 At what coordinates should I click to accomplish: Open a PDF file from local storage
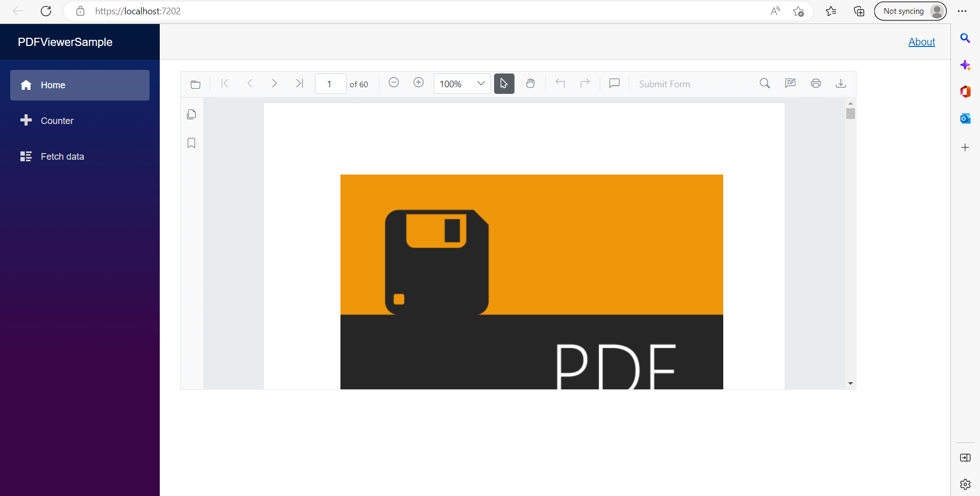pyautogui.click(x=195, y=84)
